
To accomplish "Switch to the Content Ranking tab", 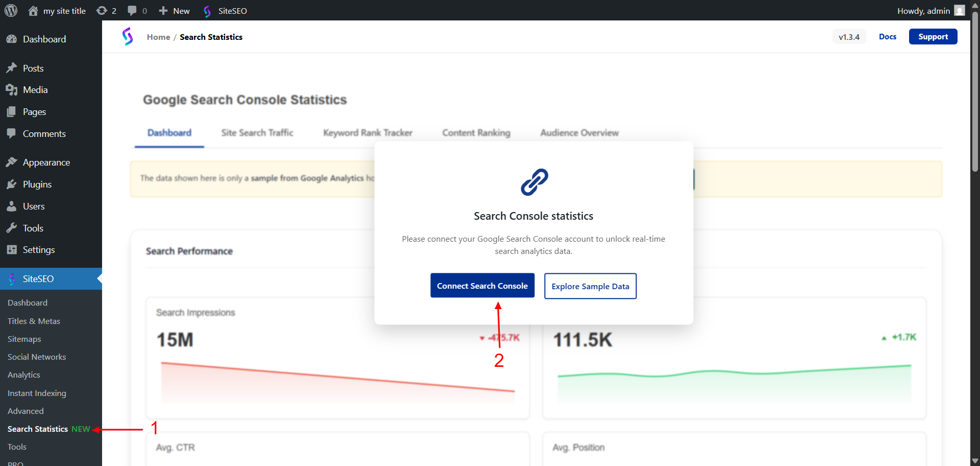I will [476, 132].
